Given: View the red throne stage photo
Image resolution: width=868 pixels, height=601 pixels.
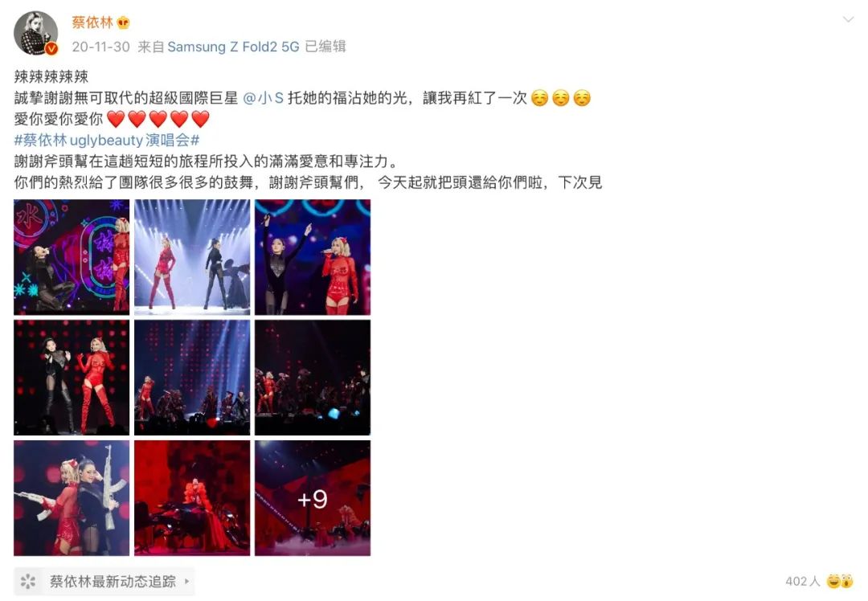Looking at the screenshot, I should tap(192, 498).
